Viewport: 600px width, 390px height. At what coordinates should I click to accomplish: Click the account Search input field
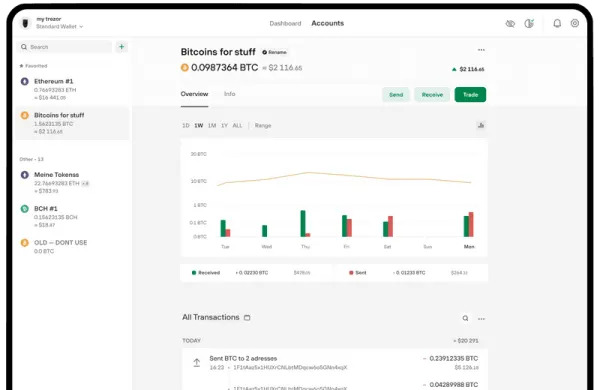coord(64,47)
